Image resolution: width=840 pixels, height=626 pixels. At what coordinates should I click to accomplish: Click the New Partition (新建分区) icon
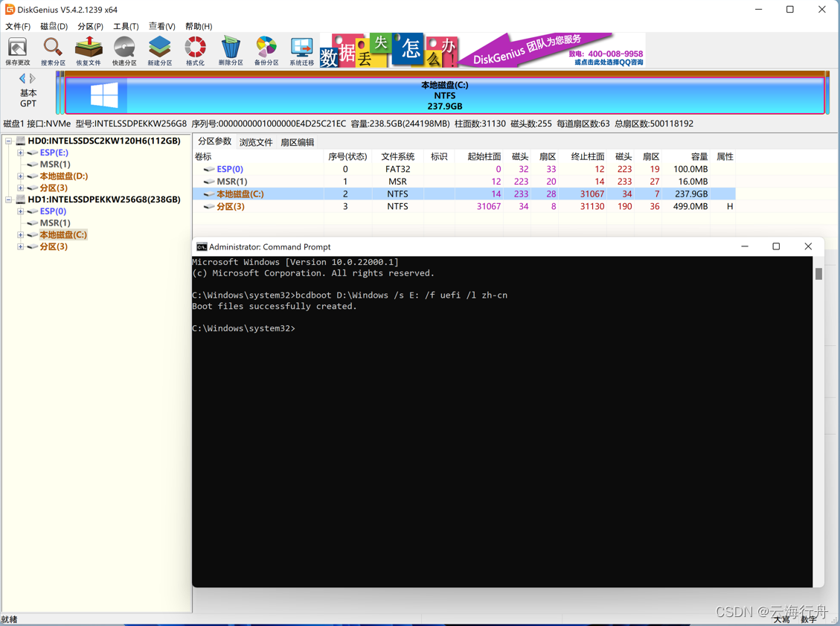[x=160, y=51]
